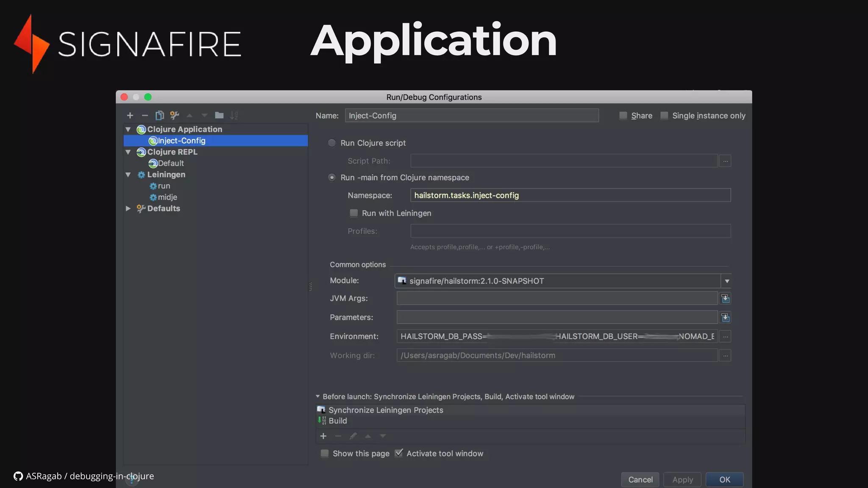Click the Leiningen gear group icon
This screenshot has height=488, width=868.
pyautogui.click(x=141, y=175)
